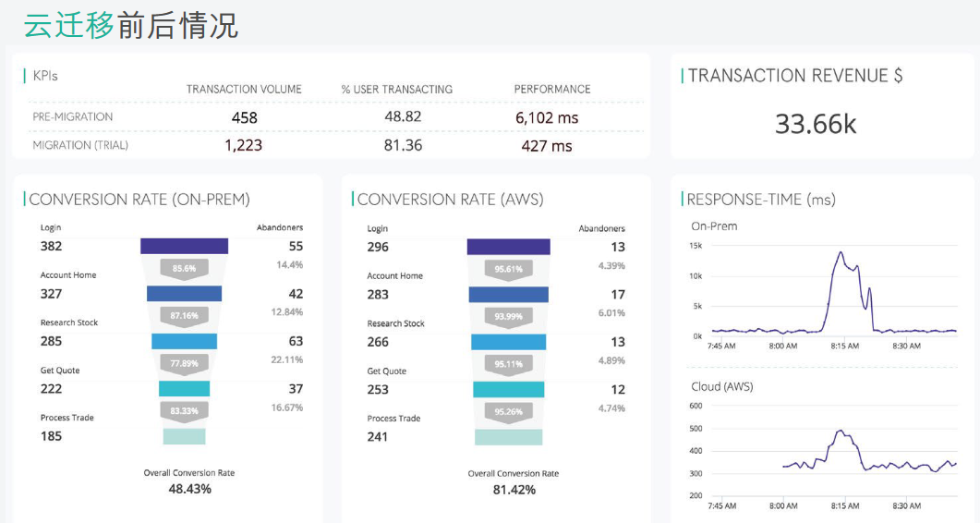This screenshot has width=980, height=523.
Task: Click the 93.99% arrow badge in AWS funnel
Action: (508, 316)
